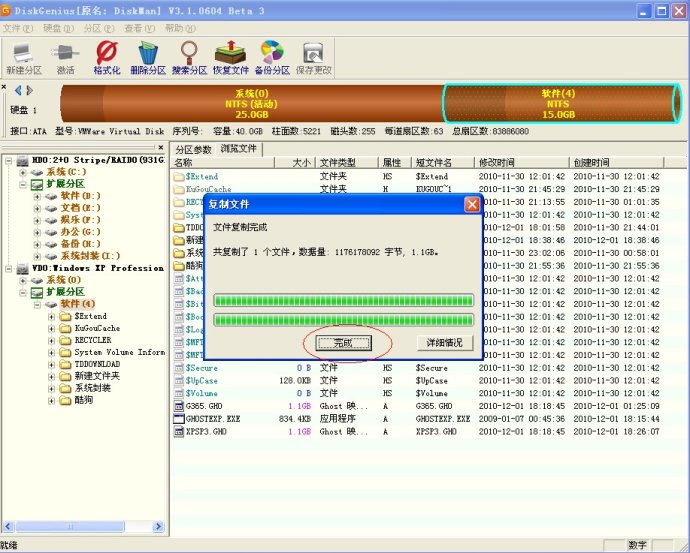This screenshot has height=553, width=690.
Task: Expand the 系统(0) tree node
Action: tap(22, 280)
